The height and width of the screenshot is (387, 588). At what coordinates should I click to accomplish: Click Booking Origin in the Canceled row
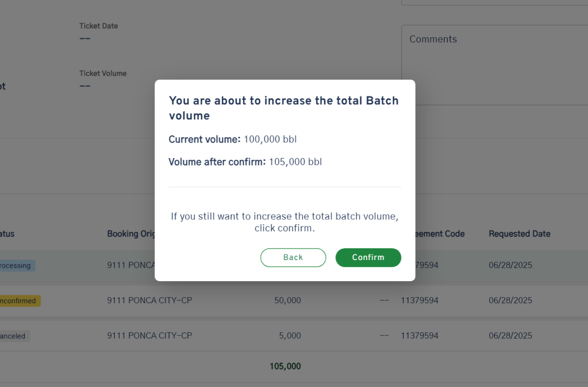click(x=149, y=336)
